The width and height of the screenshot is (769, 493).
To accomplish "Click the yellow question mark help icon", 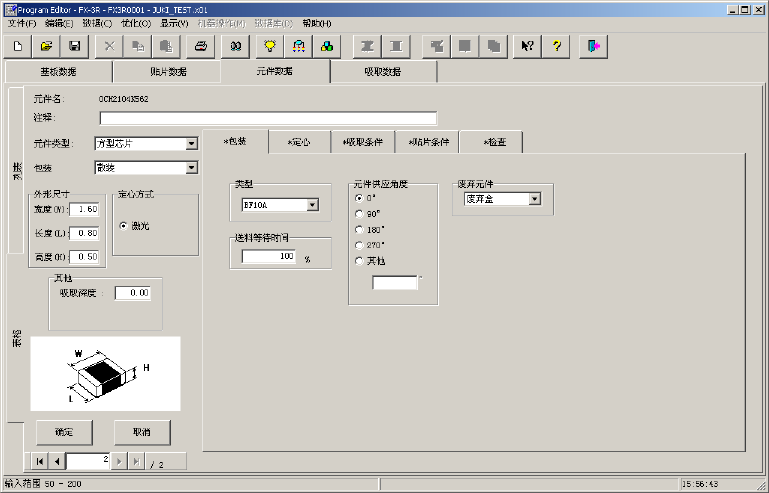I will [x=557, y=46].
